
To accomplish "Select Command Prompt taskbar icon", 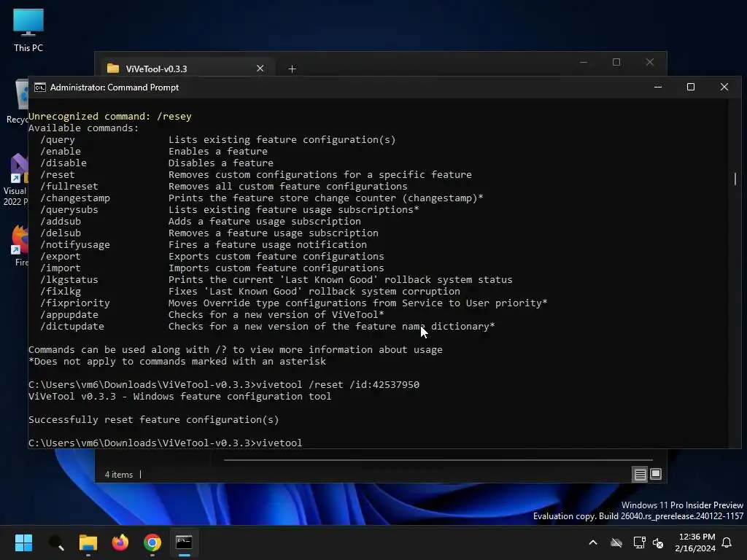I will point(185,542).
